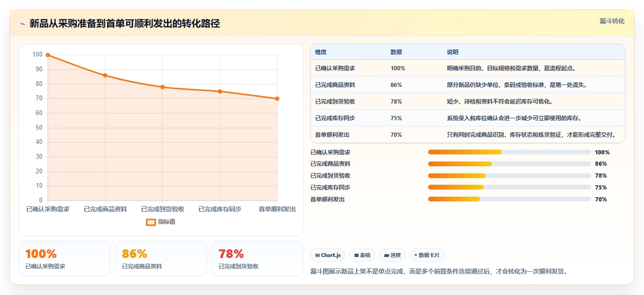The height and width of the screenshot is (295, 644).
Task: Select the 进度 tag
Action: tap(392, 255)
